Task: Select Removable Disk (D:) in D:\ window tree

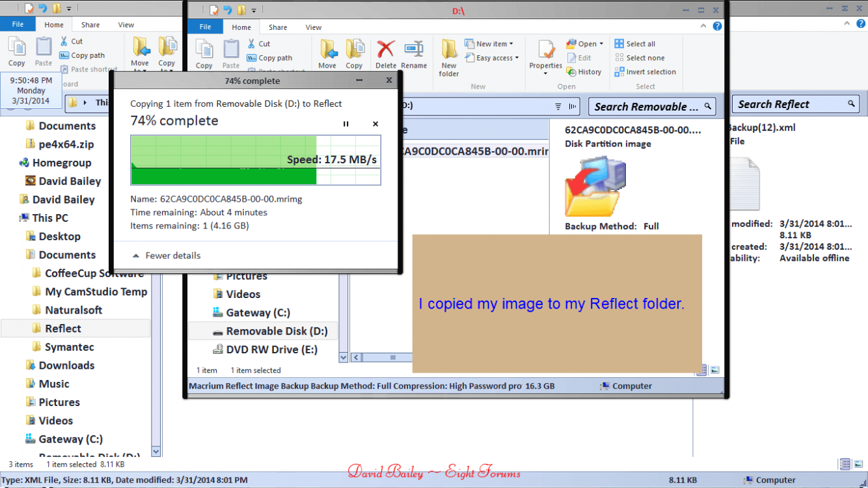Action: (x=263, y=331)
